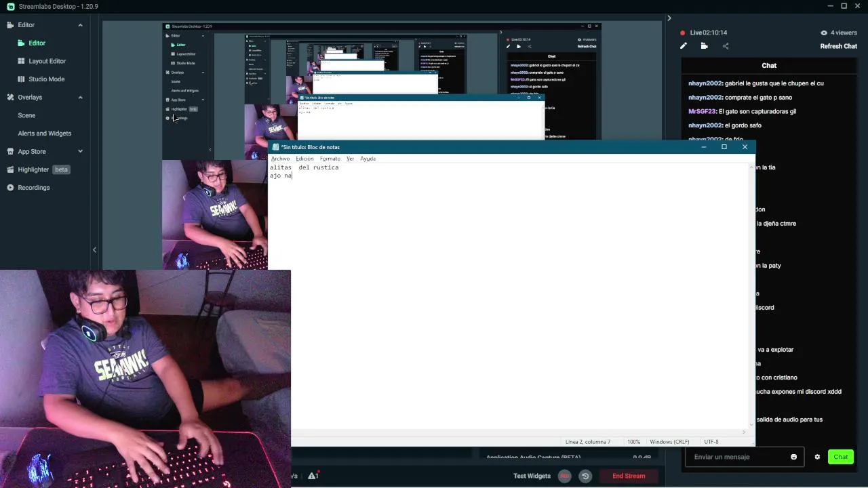Collapse the left sidebar with the arrow
The image size is (868, 488).
[94, 249]
